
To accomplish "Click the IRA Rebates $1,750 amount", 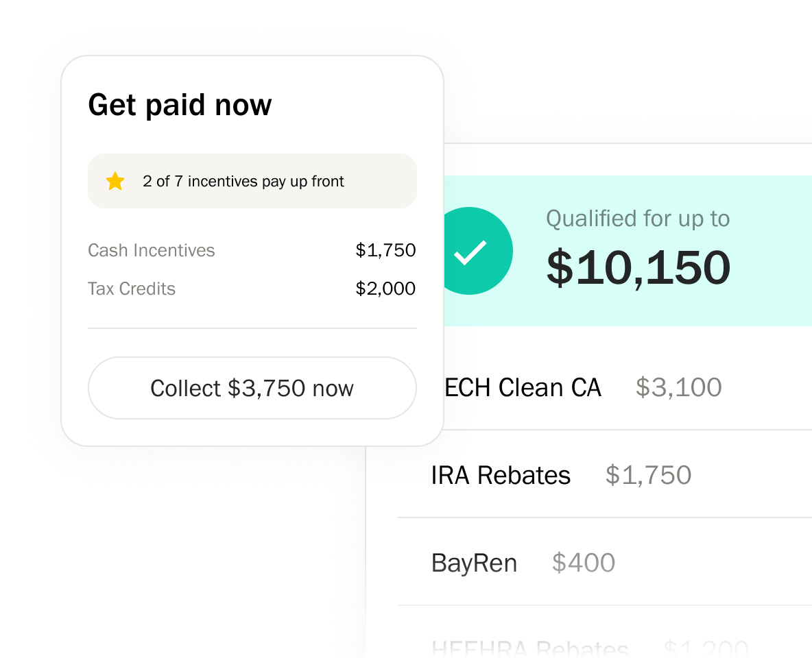I will coord(648,476).
